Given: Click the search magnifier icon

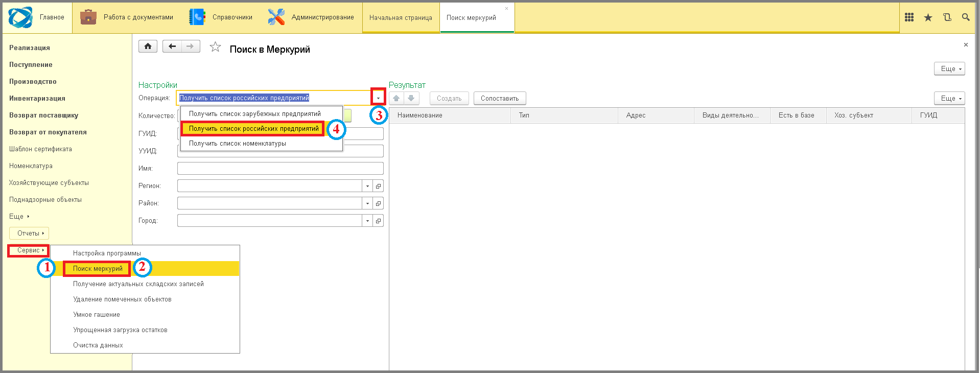Looking at the screenshot, I should [x=966, y=17].
